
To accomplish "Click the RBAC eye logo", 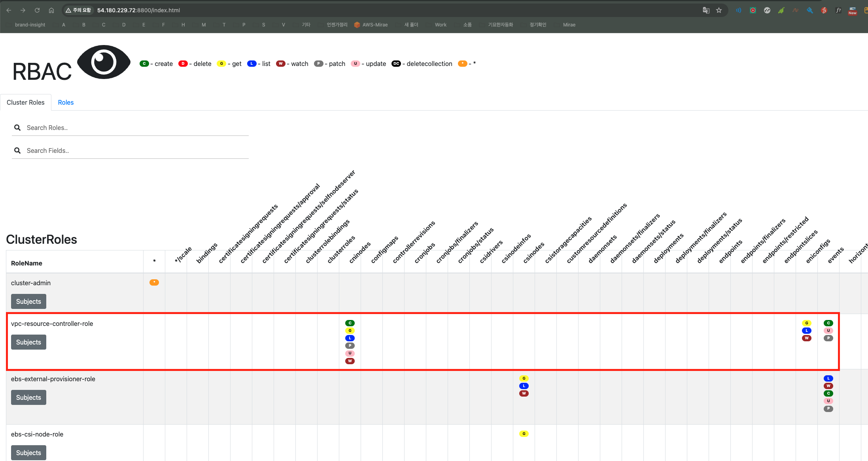I will (104, 62).
